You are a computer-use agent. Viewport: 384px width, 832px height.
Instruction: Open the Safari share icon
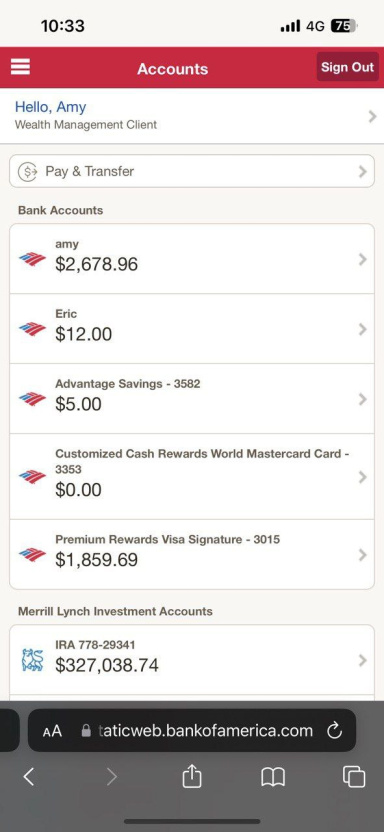191,777
